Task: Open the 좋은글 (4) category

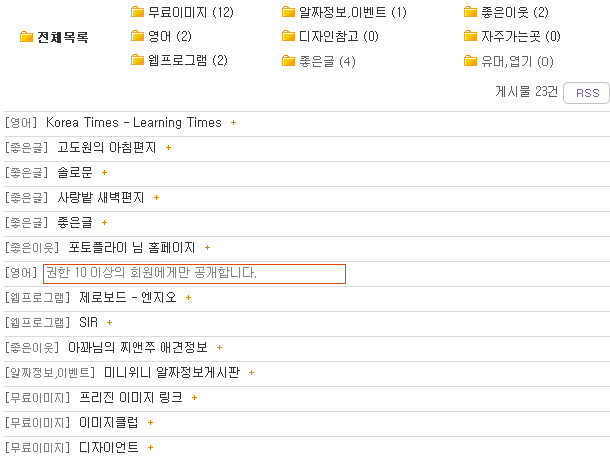Action: coord(326,61)
